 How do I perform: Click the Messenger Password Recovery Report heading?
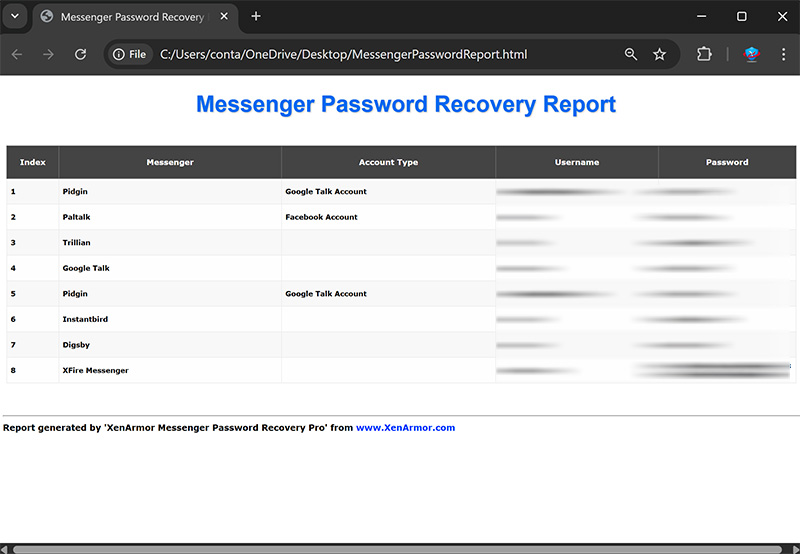pos(406,105)
